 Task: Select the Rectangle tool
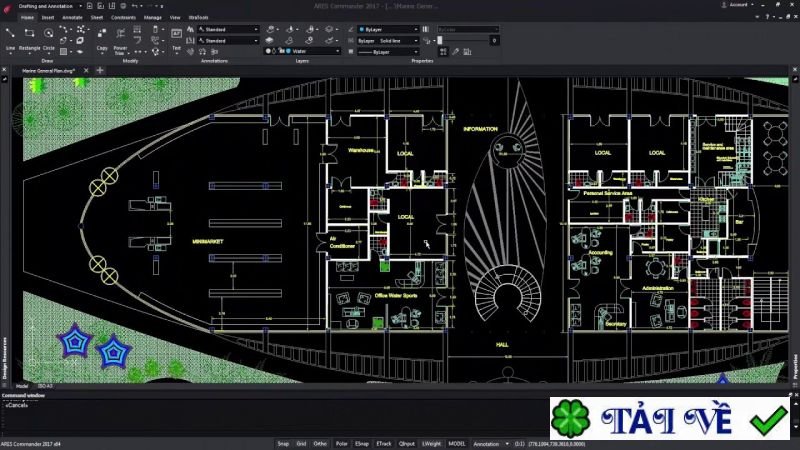(x=31, y=36)
